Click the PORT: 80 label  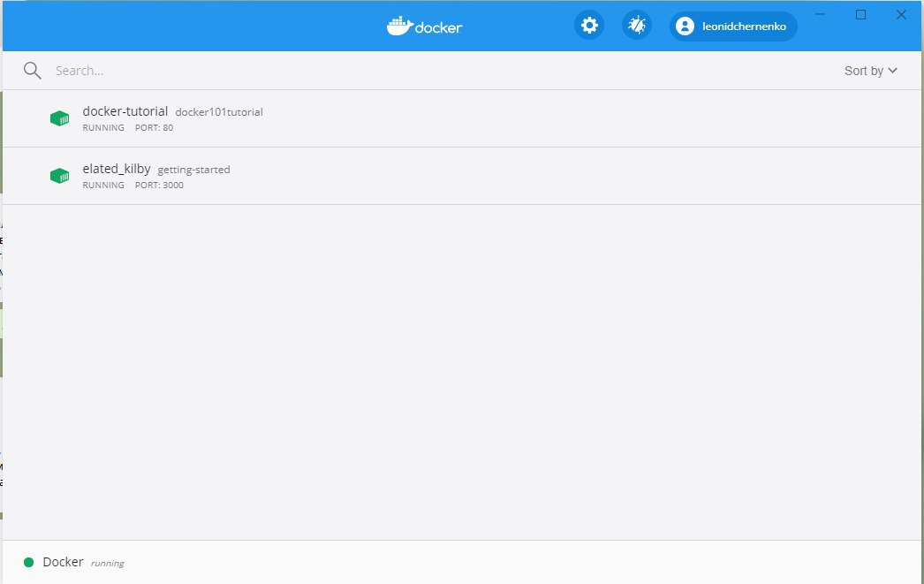pos(154,127)
